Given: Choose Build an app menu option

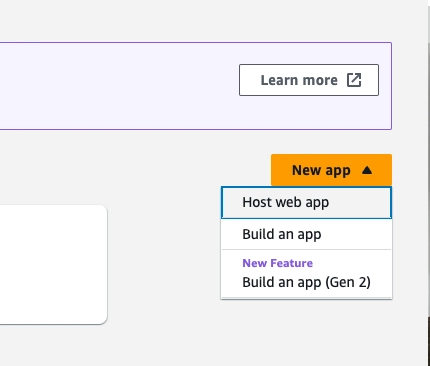Looking at the screenshot, I should [306, 234].
